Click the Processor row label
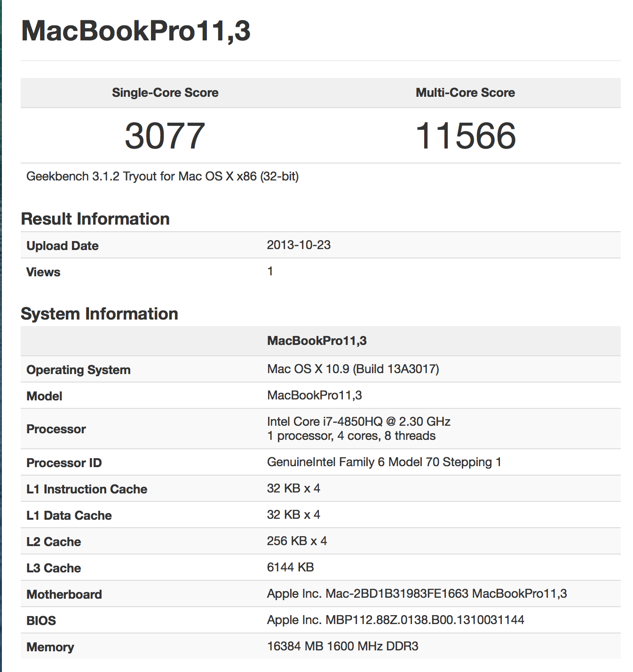This screenshot has height=672, width=633. coord(56,429)
